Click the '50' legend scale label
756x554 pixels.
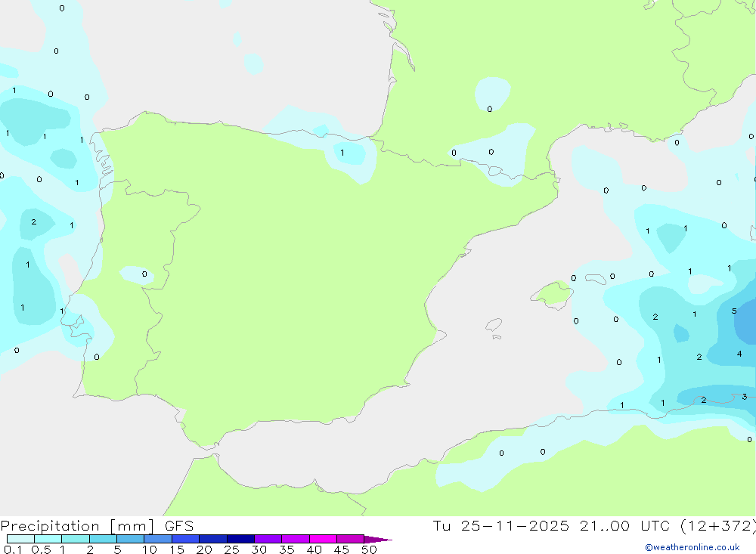(x=370, y=549)
